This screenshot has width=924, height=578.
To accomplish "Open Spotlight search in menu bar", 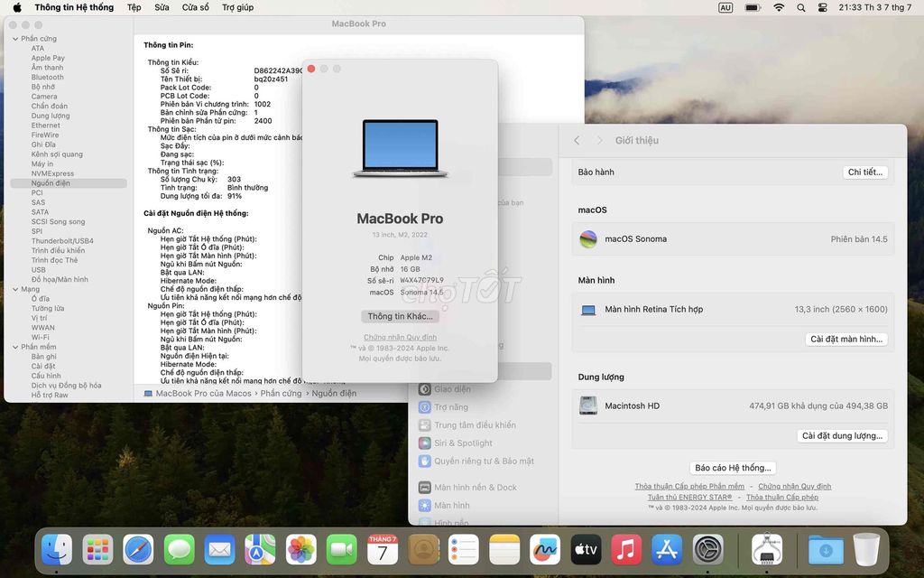I will click(801, 7).
